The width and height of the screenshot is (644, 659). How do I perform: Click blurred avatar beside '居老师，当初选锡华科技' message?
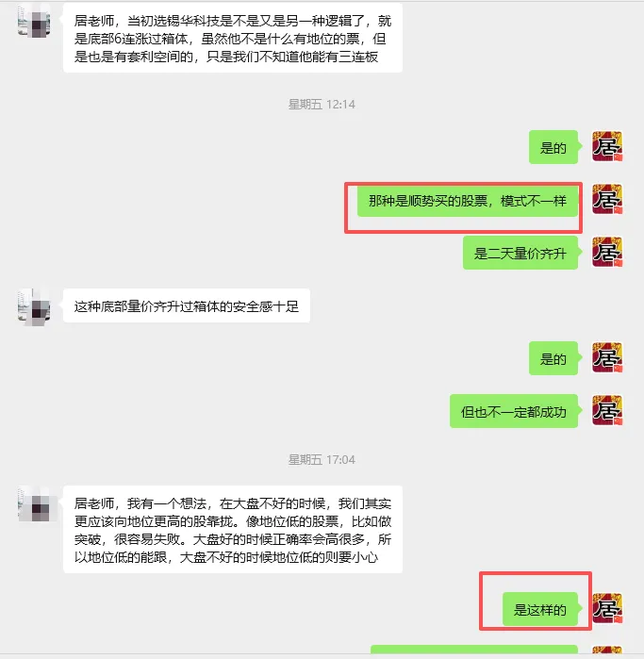(34, 21)
